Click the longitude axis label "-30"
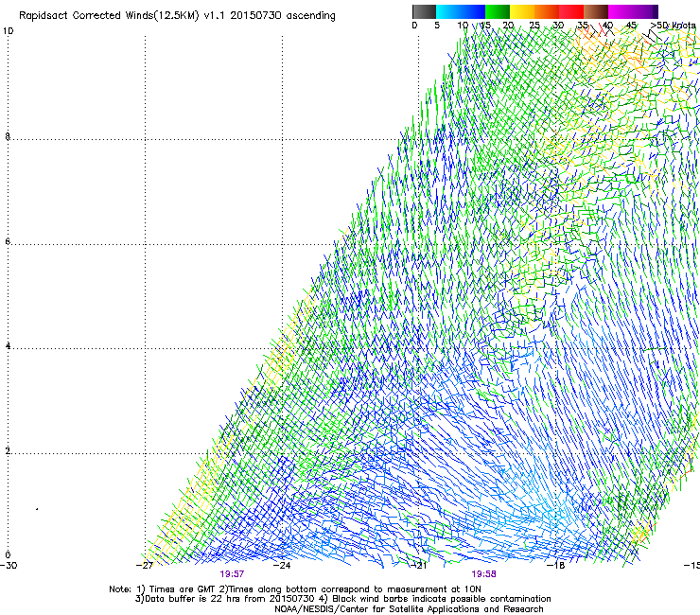This screenshot has width=700, height=615. (x=9, y=566)
